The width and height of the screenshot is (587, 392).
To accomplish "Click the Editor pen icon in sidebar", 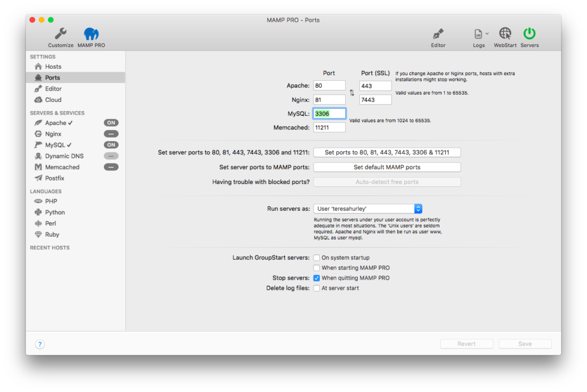I will pos(38,89).
